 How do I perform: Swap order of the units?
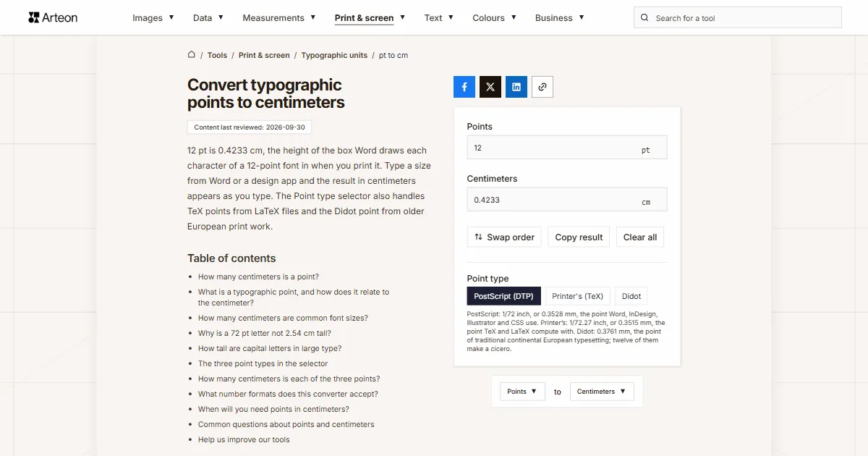click(504, 237)
